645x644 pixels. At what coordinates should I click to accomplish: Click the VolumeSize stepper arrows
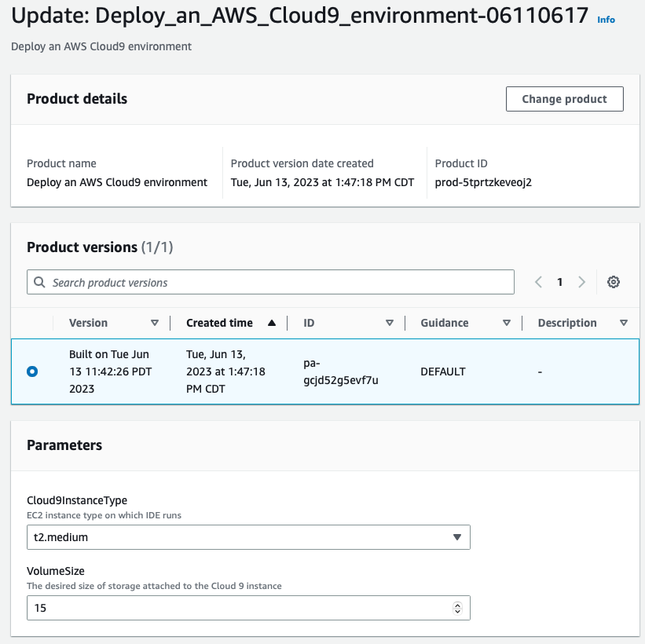pos(457,608)
